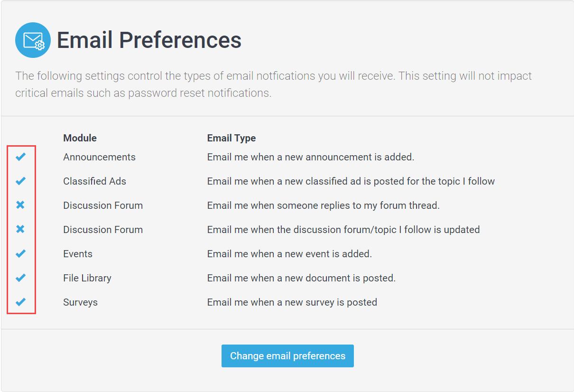574x392 pixels.
Task: Click the Change email preferences button
Action: [287, 356]
